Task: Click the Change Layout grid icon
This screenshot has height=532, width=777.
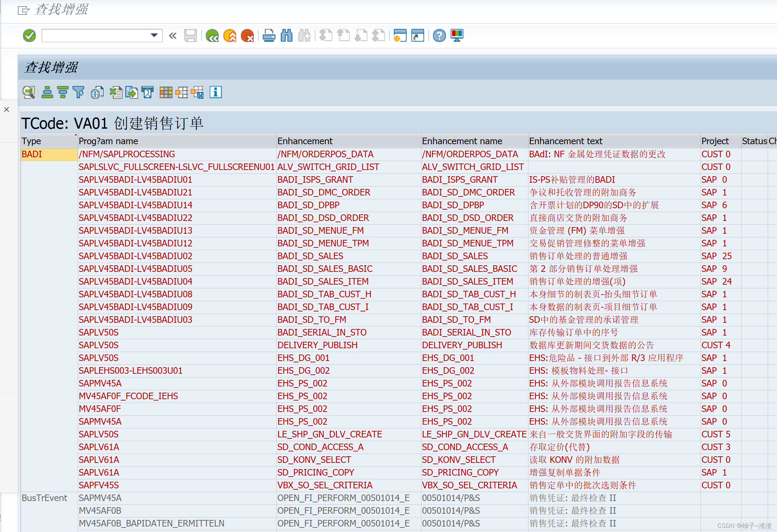Action: click(166, 92)
